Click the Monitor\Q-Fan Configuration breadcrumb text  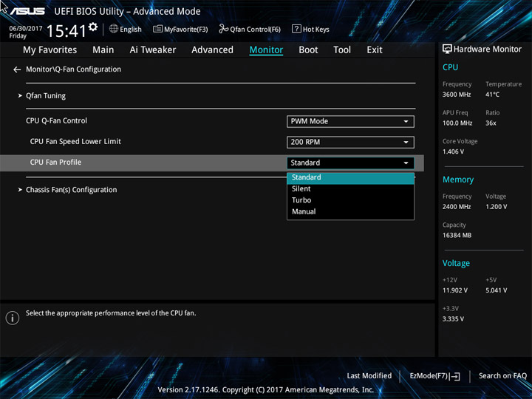(73, 69)
